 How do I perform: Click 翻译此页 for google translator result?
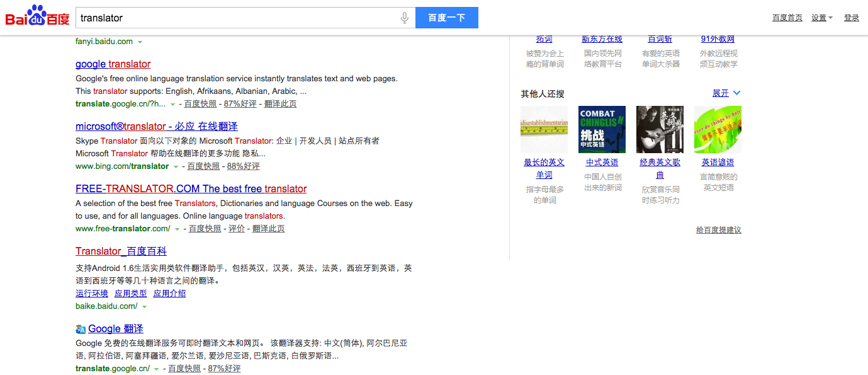[x=280, y=103]
